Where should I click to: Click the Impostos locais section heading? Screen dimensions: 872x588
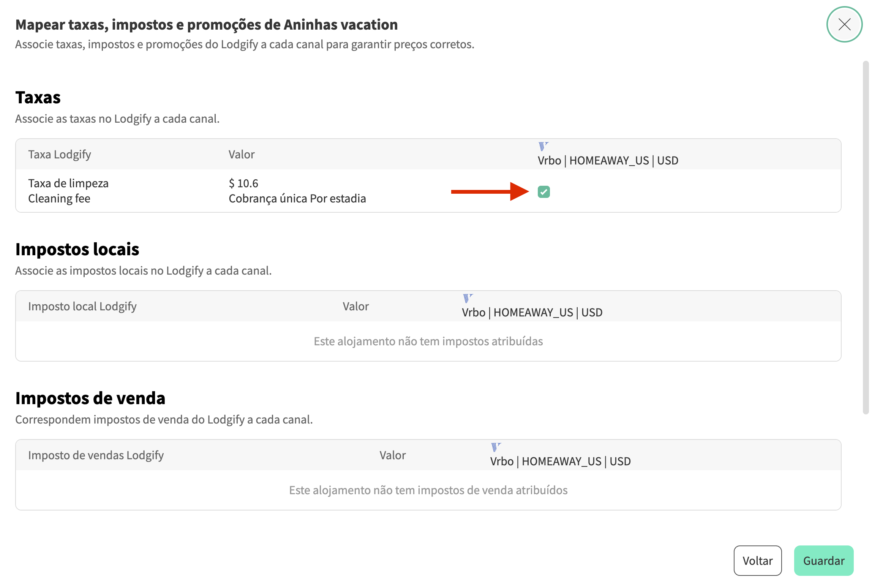[x=77, y=249]
